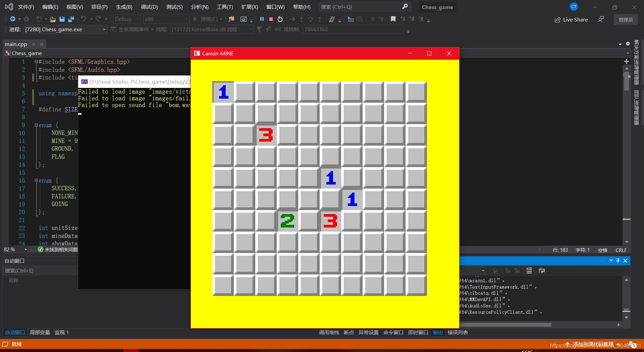This screenshot has height=352, width=644.
Task: Click the red 3 tile in the minesweeper third row
Action: tap(266, 135)
